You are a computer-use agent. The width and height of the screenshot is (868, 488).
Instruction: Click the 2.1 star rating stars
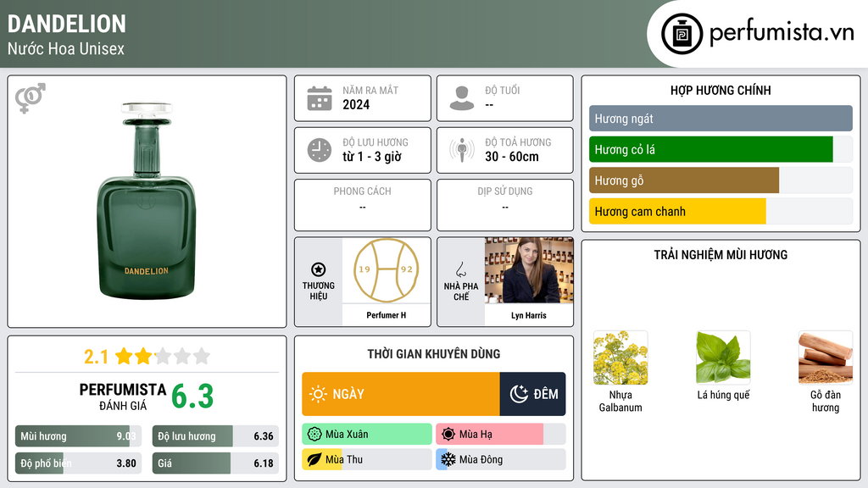163,357
